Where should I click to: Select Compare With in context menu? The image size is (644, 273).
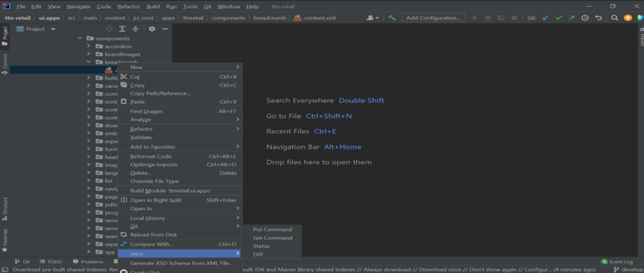point(180,244)
